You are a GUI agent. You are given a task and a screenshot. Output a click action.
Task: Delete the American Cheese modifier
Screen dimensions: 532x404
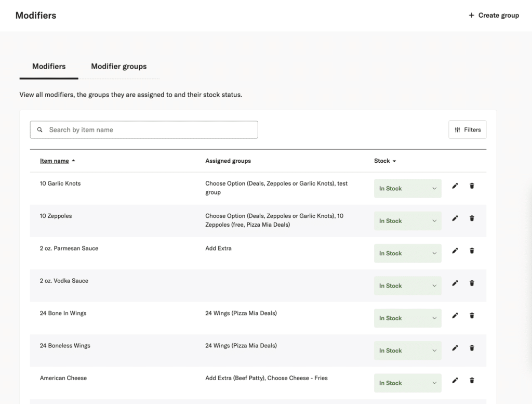point(472,381)
